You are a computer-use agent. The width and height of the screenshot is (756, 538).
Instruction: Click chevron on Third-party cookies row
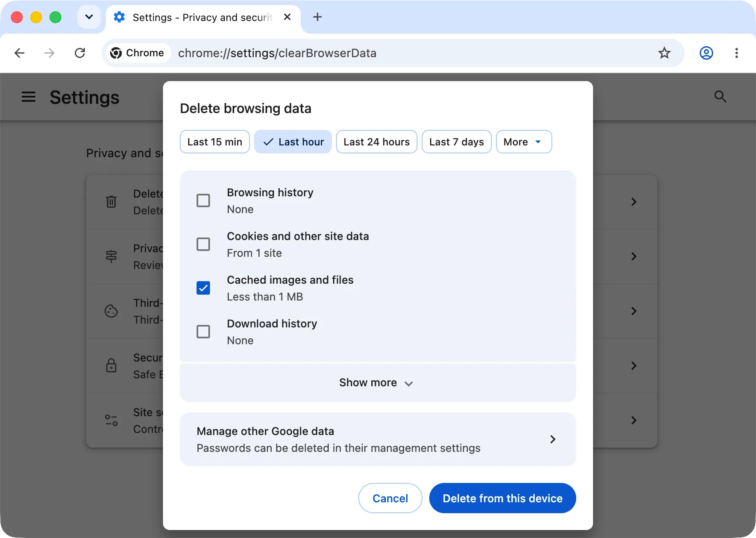[634, 311]
